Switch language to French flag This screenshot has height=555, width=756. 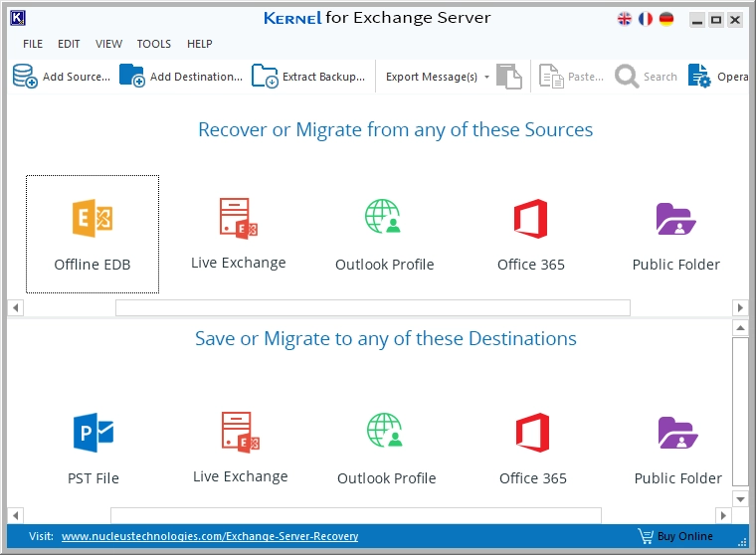pyautogui.click(x=646, y=19)
